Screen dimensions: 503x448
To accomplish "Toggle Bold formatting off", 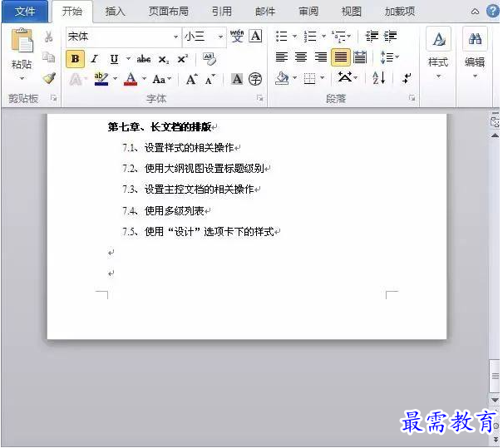I will pos(76,59).
